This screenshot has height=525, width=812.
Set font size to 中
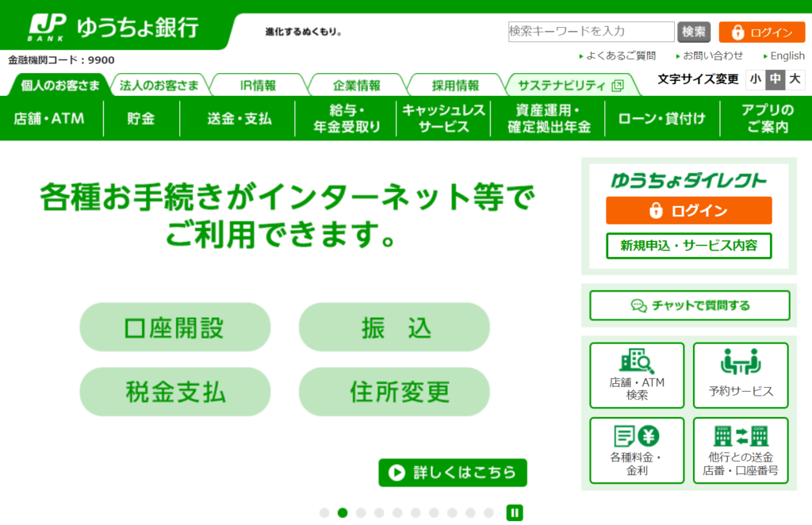[x=776, y=79]
